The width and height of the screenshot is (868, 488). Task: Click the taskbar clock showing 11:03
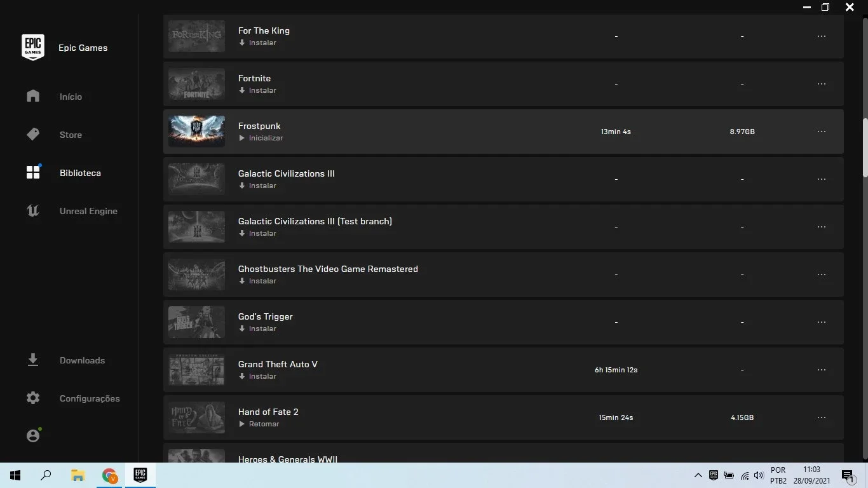click(x=811, y=475)
